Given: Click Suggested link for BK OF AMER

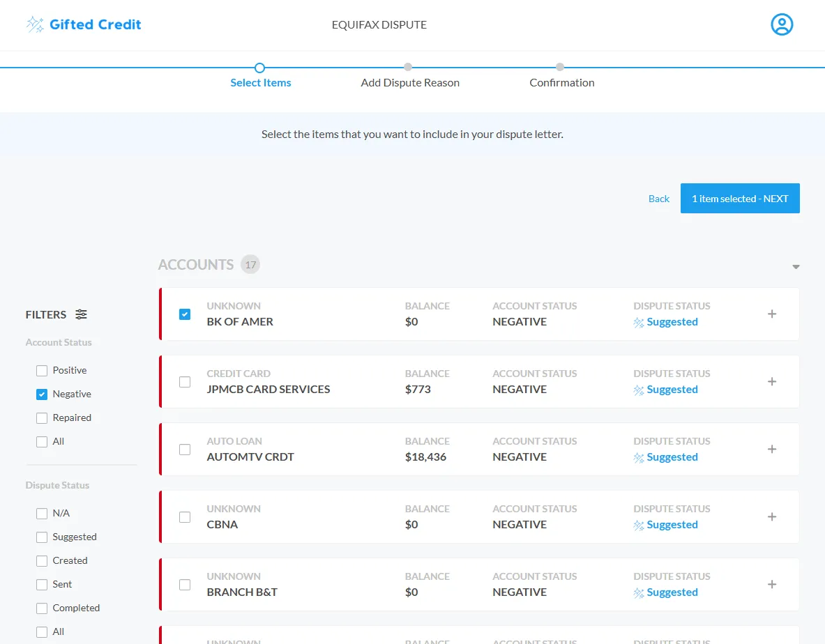Looking at the screenshot, I should [x=672, y=322].
